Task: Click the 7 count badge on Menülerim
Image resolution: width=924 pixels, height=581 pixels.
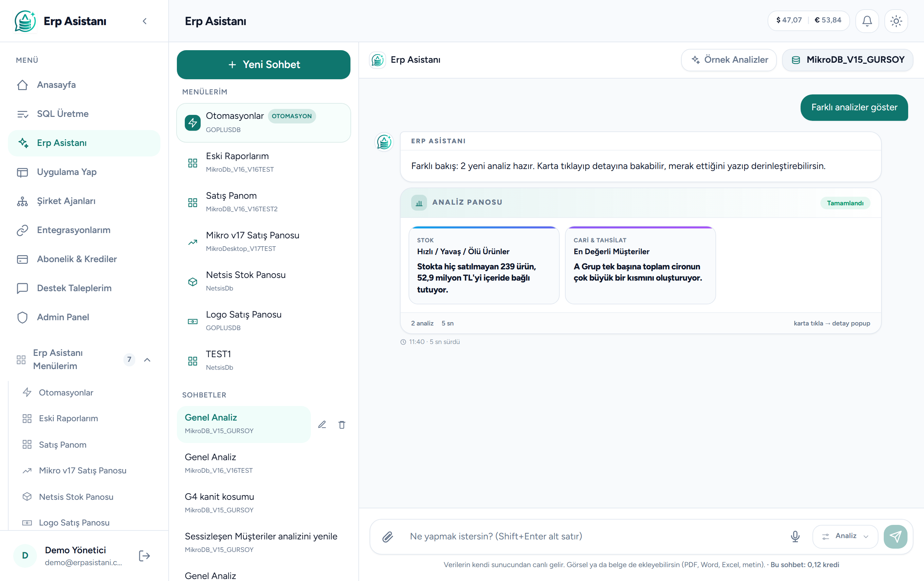Action: click(x=129, y=359)
